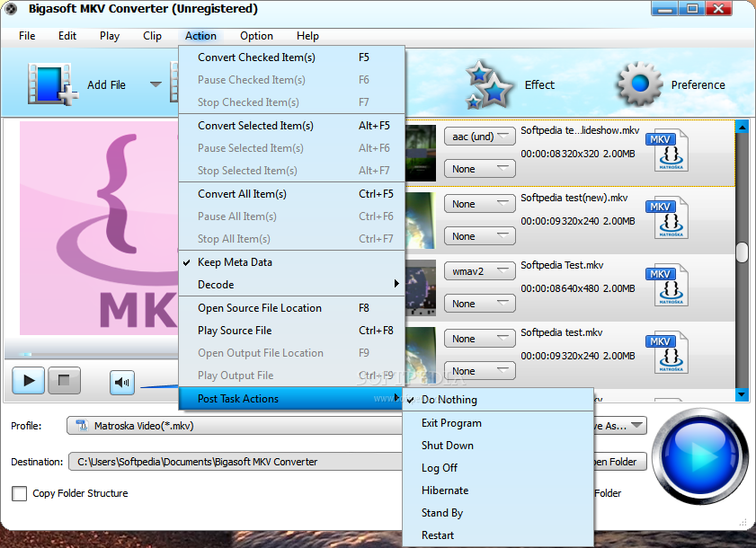Image resolution: width=756 pixels, height=548 pixels.
Task: Choose Convert Checked Item(s)
Action: 291,57
